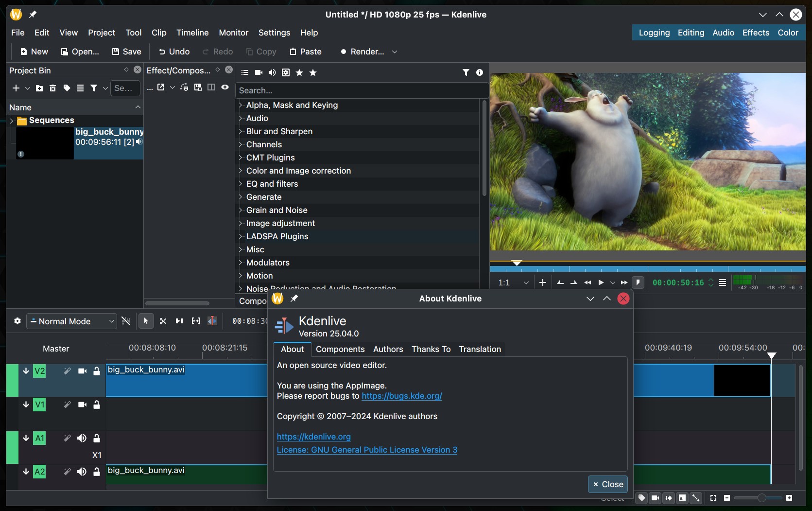The height and width of the screenshot is (511, 812).
Task: Toggle split compare effect icon
Action: click(x=211, y=87)
